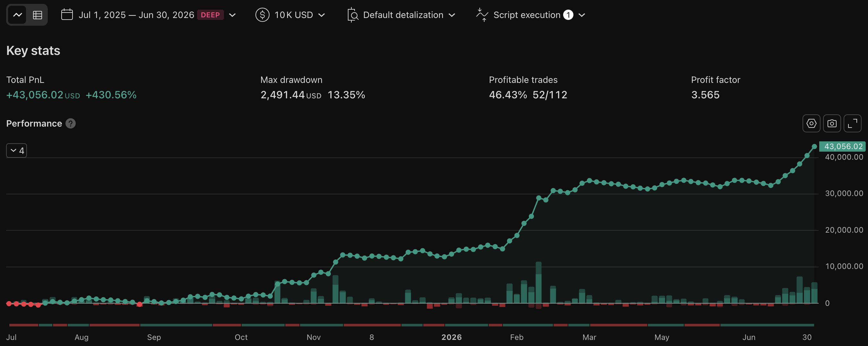The width and height of the screenshot is (868, 346).
Task: Click Max drawdown value 2,491.44 USD
Action: point(291,95)
